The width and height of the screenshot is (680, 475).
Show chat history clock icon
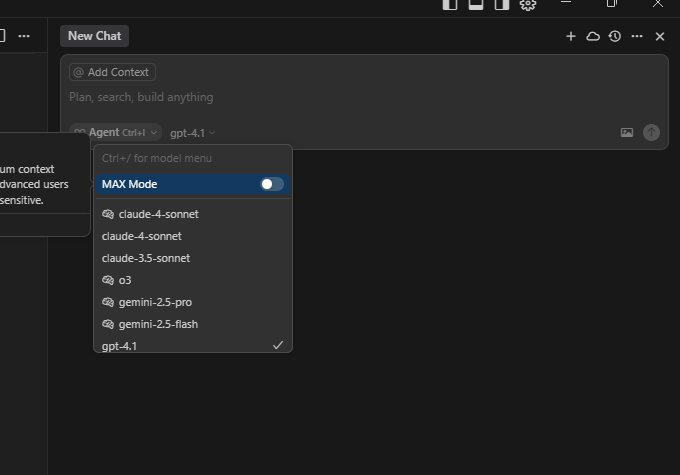coord(615,36)
